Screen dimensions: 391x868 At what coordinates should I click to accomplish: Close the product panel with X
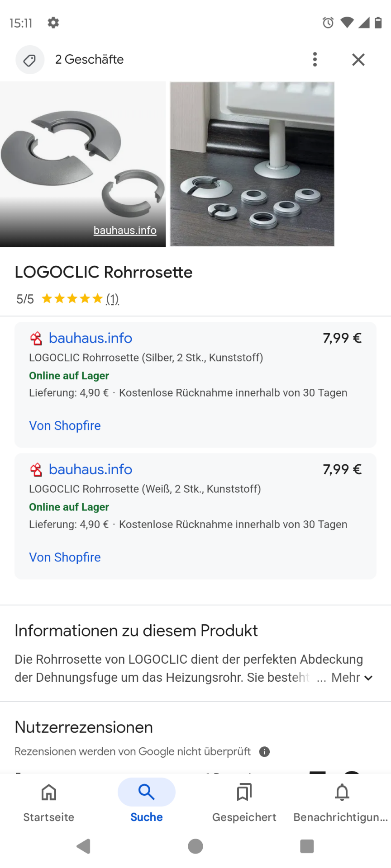358,60
